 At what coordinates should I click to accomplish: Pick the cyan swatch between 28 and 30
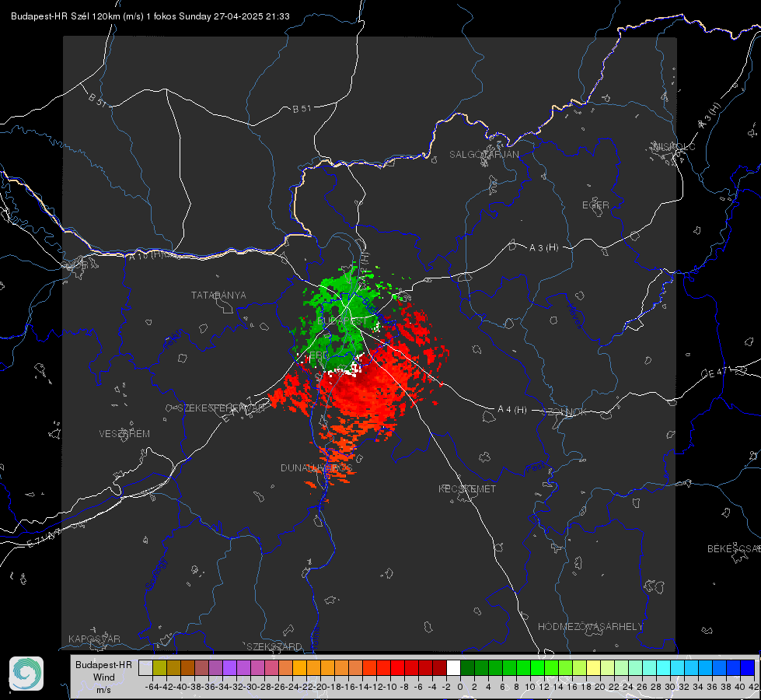[x=664, y=667]
